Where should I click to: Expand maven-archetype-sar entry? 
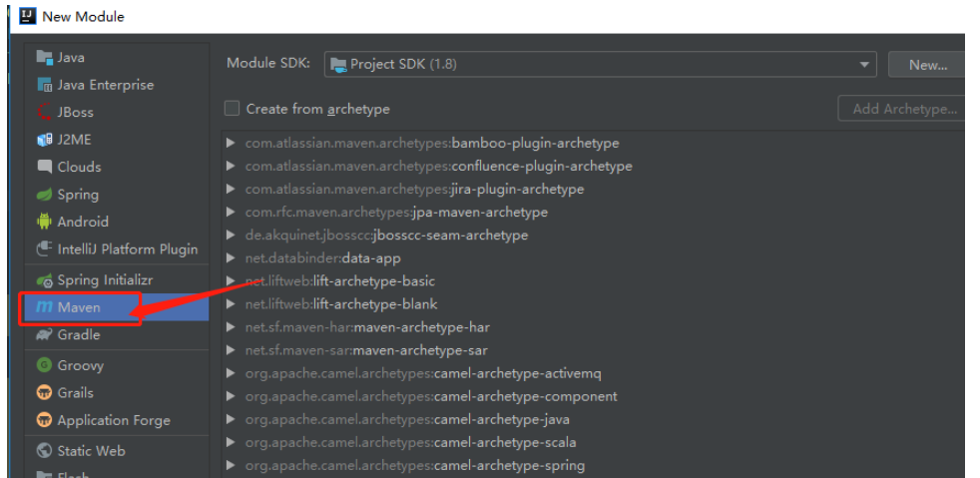231,350
